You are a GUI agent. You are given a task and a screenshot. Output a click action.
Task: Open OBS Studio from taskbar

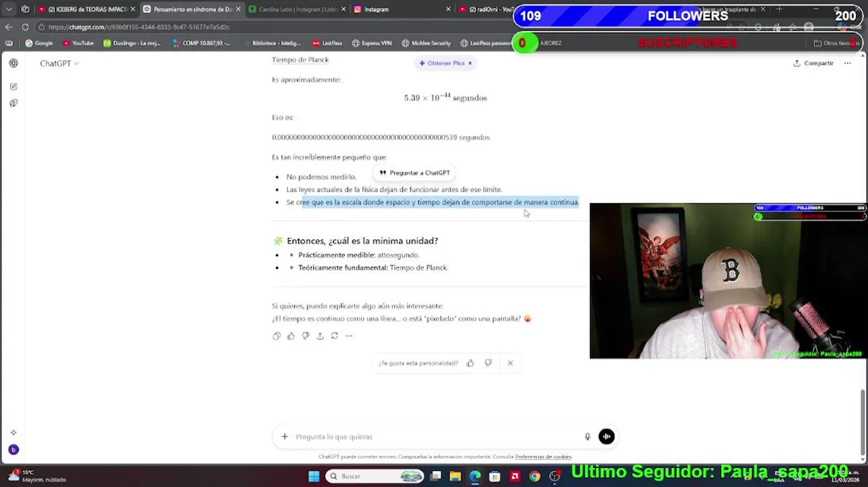tap(554, 477)
